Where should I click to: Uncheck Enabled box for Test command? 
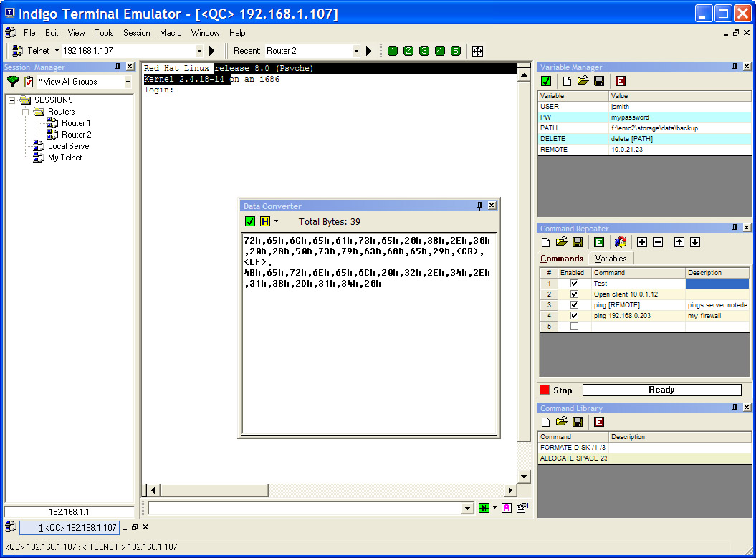[x=574, y=284]
